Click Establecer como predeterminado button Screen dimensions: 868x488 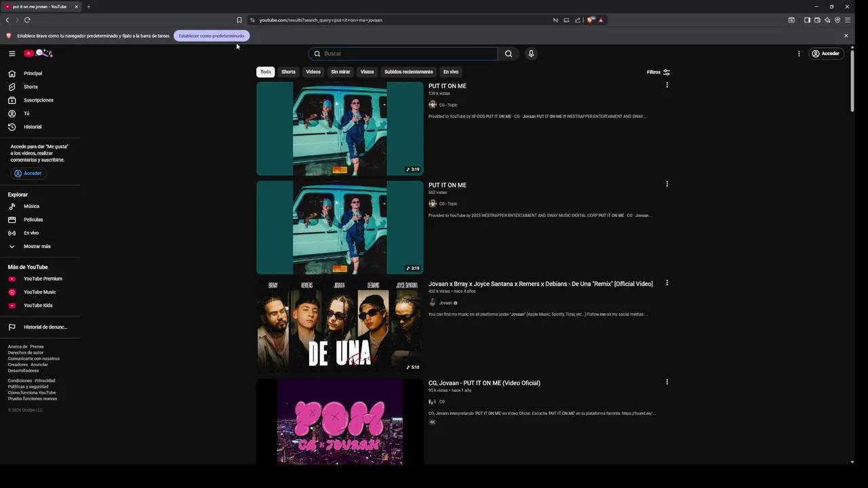pos(212,36)
